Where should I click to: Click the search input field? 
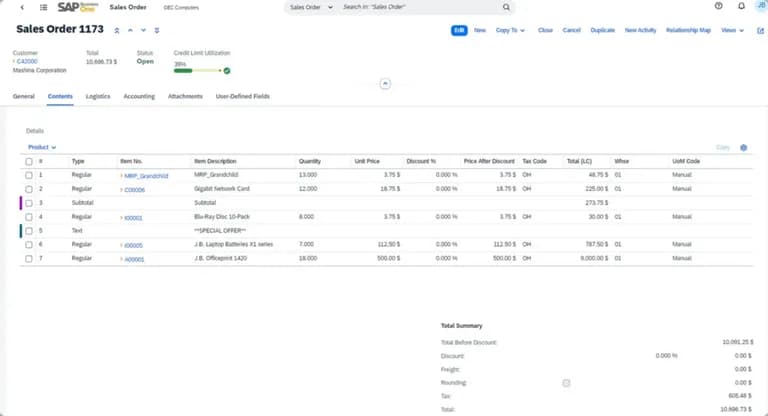coord(421,7)
